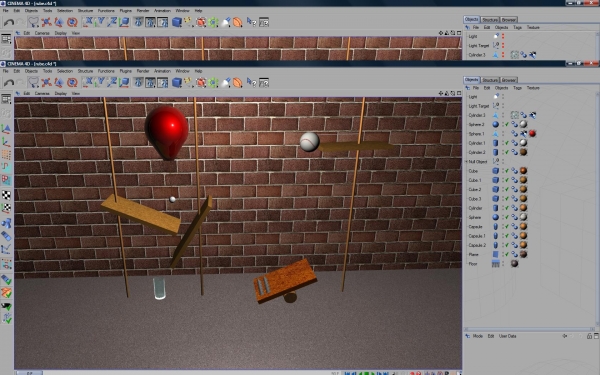Viewport: 600px width, 375px height.
Task: Open Render Settings from the front window toolbar
Action: tap(163, 82)
